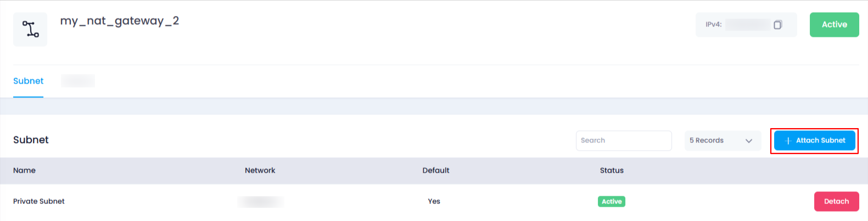Switch to the Subnet tab
The image size is (868, 221).
(x=28, y=81)
